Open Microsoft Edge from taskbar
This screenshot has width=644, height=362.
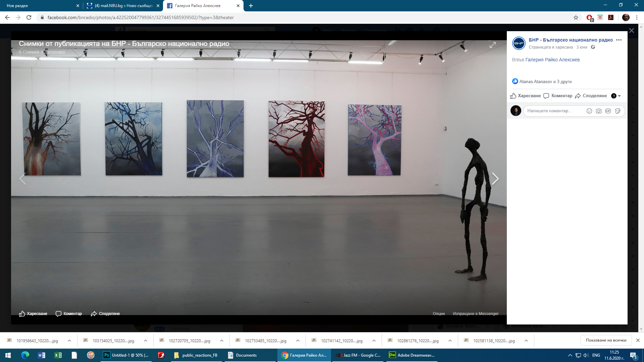click(25, 355)
